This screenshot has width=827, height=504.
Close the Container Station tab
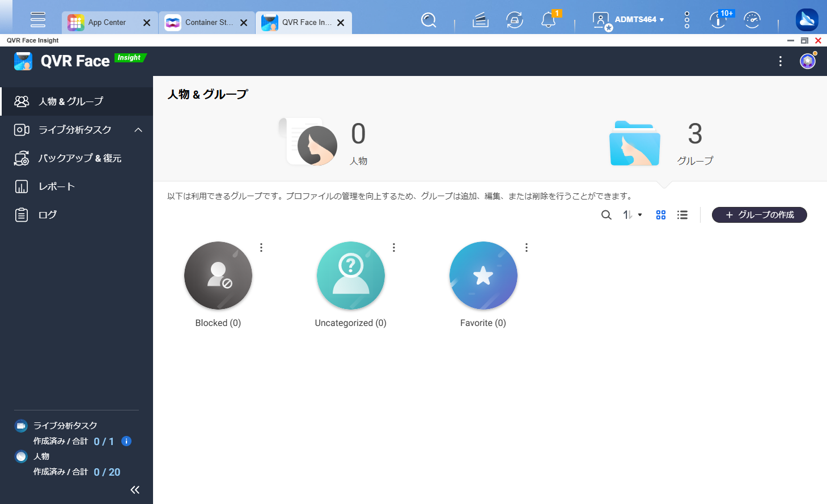244,23
